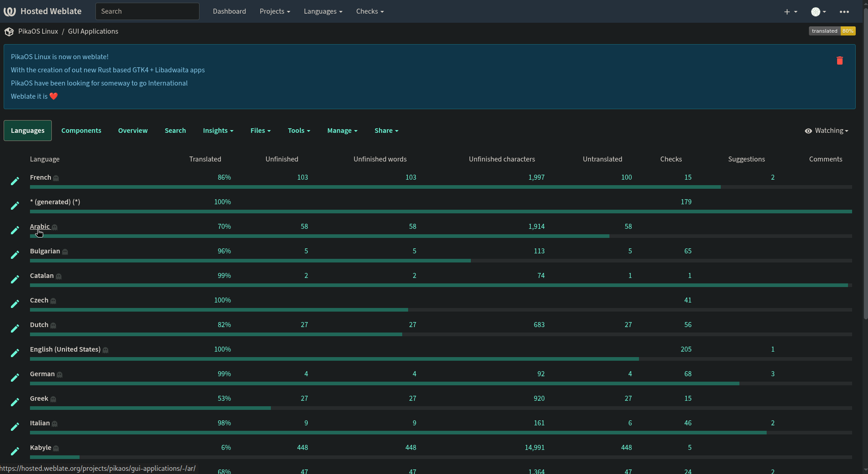Open the French language link

40,177
